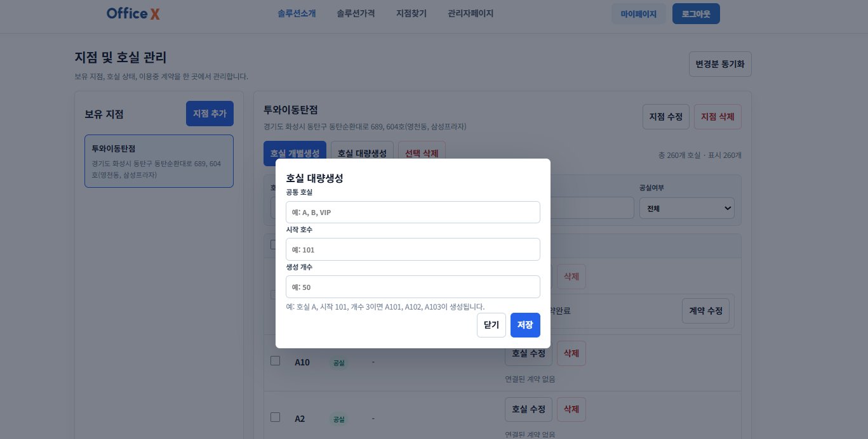This screenshot has width=868, height=439.
Task: Click the 지점 수정 button
Action: tap(666, 117)
